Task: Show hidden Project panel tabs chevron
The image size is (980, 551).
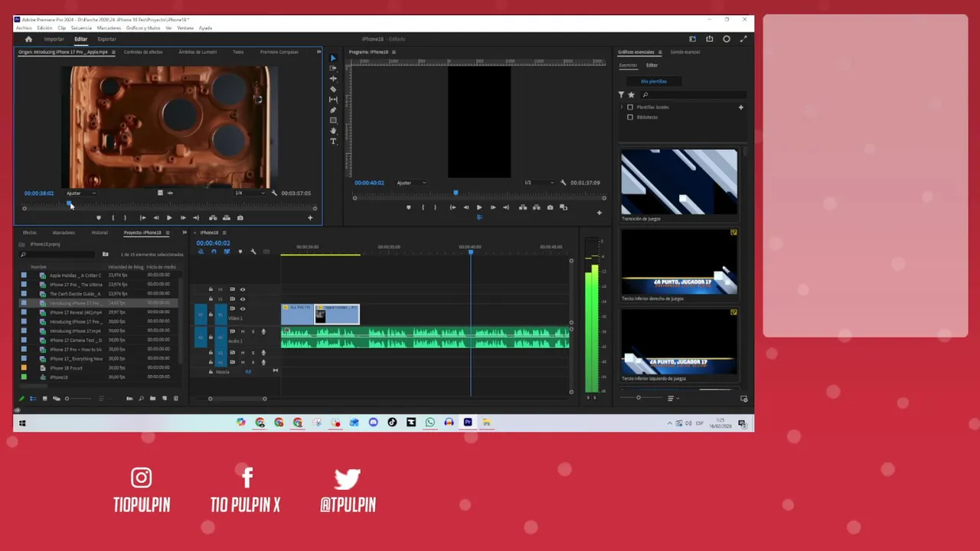Action: pyautogui.click(x=185, y=233)
